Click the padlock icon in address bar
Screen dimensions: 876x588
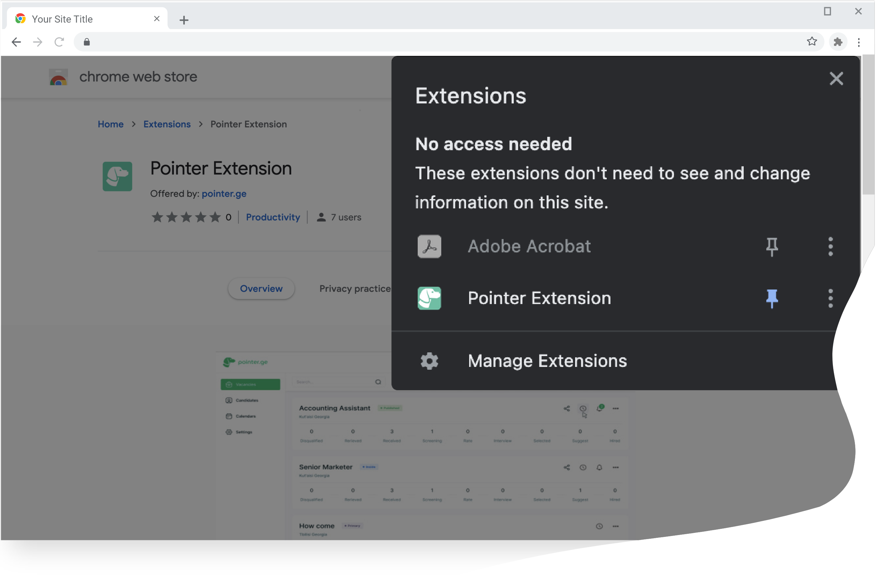(x=87, y=42)
